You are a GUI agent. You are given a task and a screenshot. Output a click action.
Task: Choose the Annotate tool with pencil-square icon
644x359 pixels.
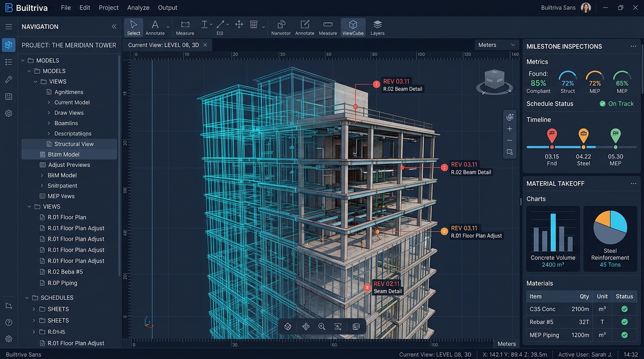(305, 28)
